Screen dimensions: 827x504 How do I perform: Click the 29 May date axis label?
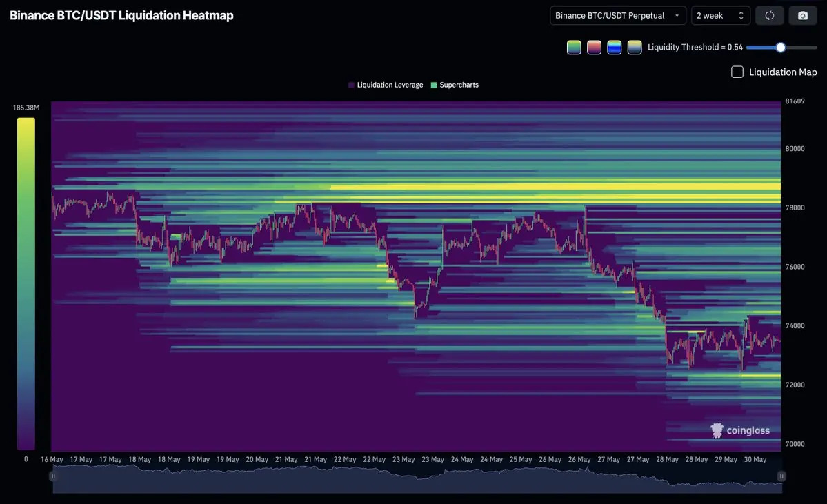726,460
